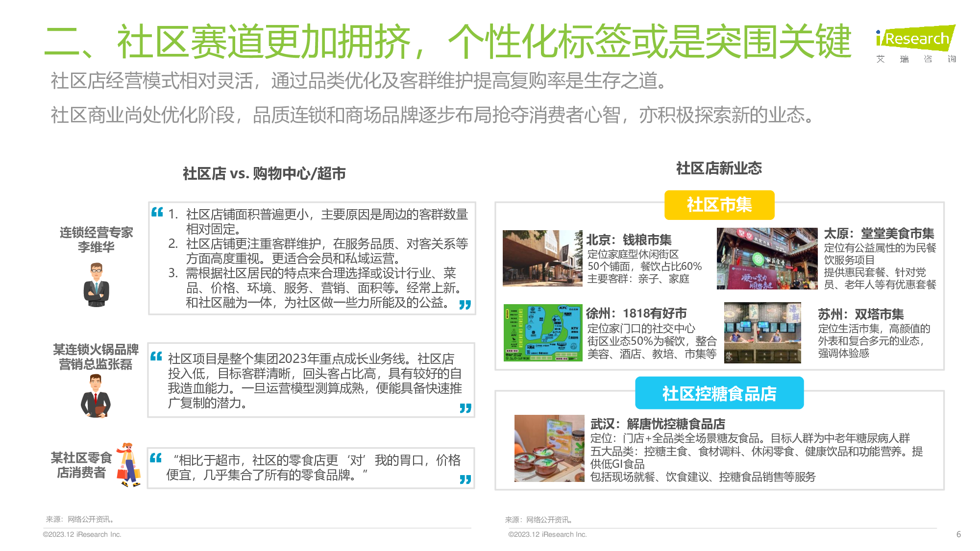Click the 社区店 vs. 购物中心/超市 heading
This screenshot has width=980, height=551.
pyautogui.click(x=264, y=173)
